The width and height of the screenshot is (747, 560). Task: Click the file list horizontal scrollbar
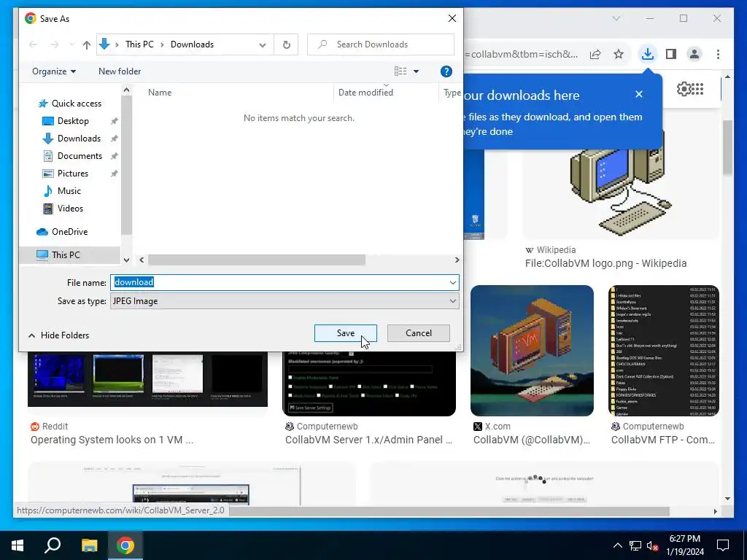click(x=256, y=260)
